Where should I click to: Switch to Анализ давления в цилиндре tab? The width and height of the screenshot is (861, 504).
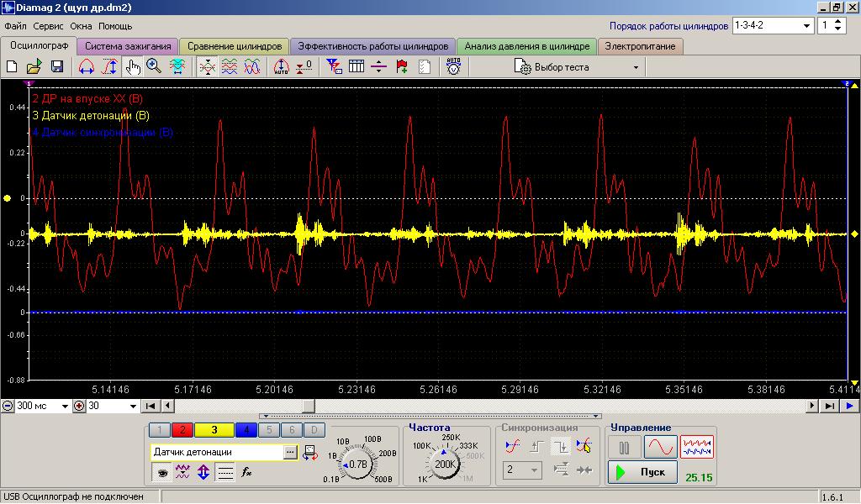coord(526,46)
